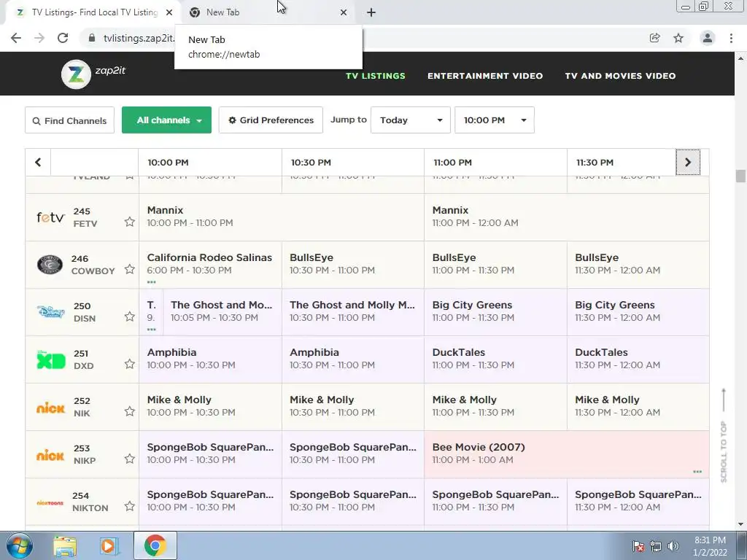Image resolution: width=747 pixels, height=560 pixels.
Task: Open Chrome three-dot menu
Action: [731, 38]
